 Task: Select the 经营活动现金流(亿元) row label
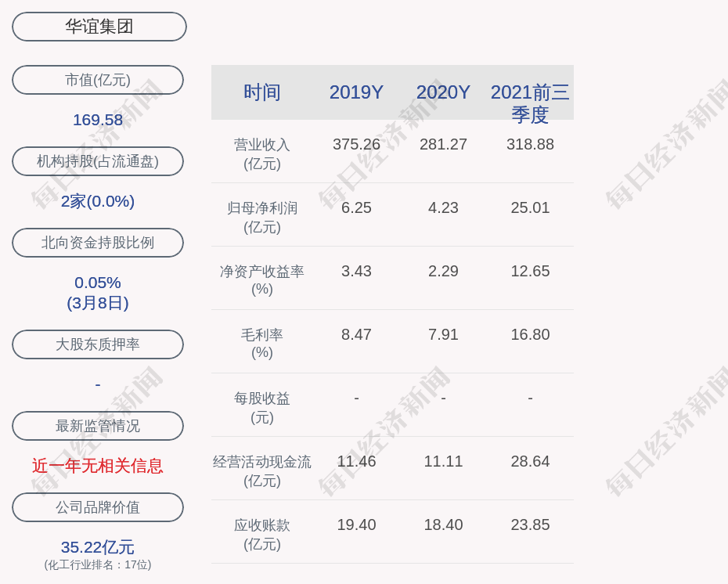coord(262,470)
